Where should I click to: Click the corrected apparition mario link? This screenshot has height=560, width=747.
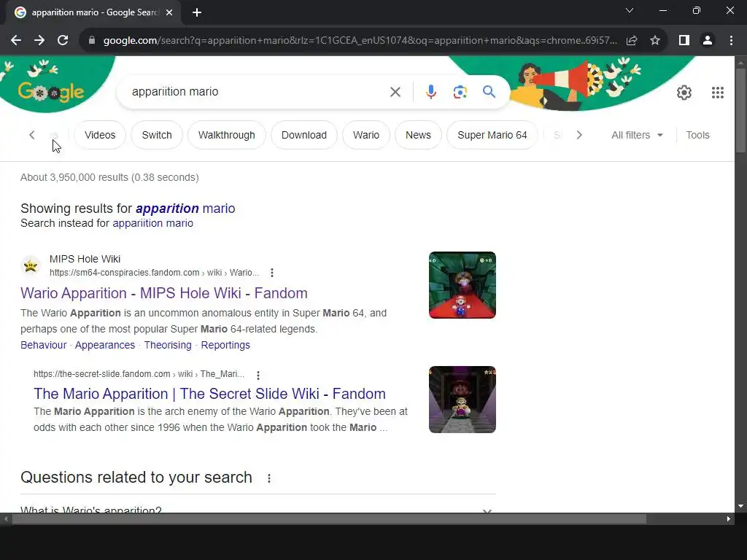coord(185,209)
